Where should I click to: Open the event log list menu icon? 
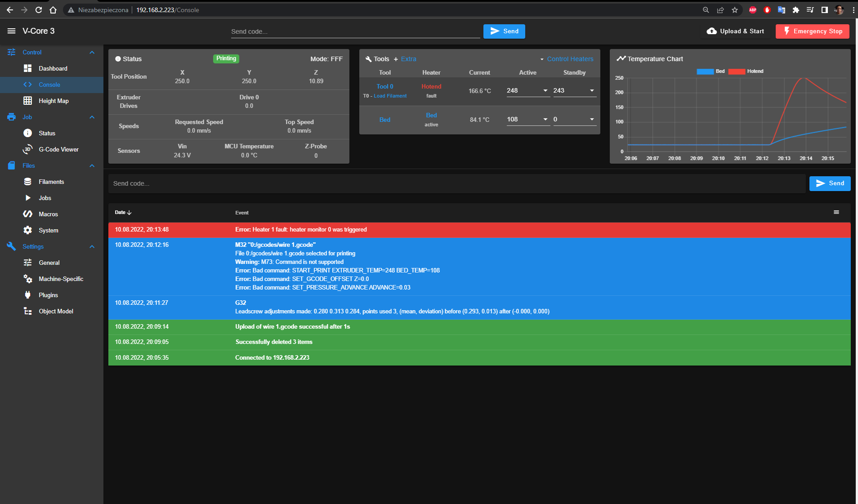coord(836,212)
